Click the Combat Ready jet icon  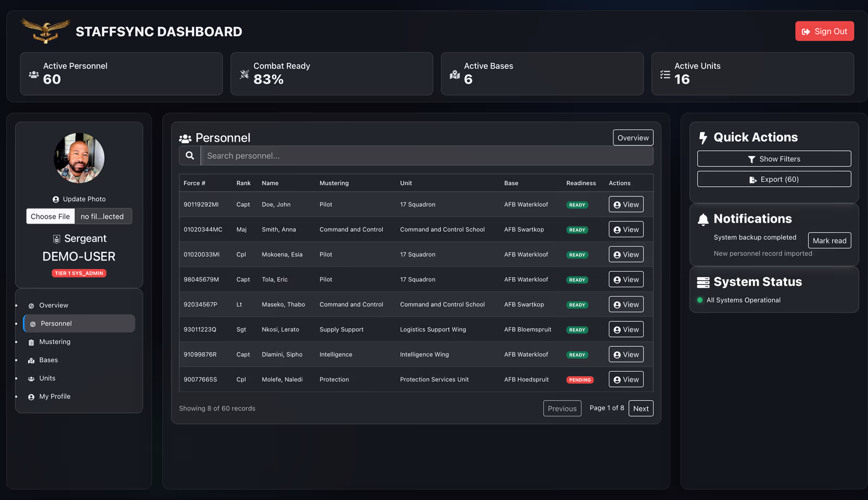point(244,74)
